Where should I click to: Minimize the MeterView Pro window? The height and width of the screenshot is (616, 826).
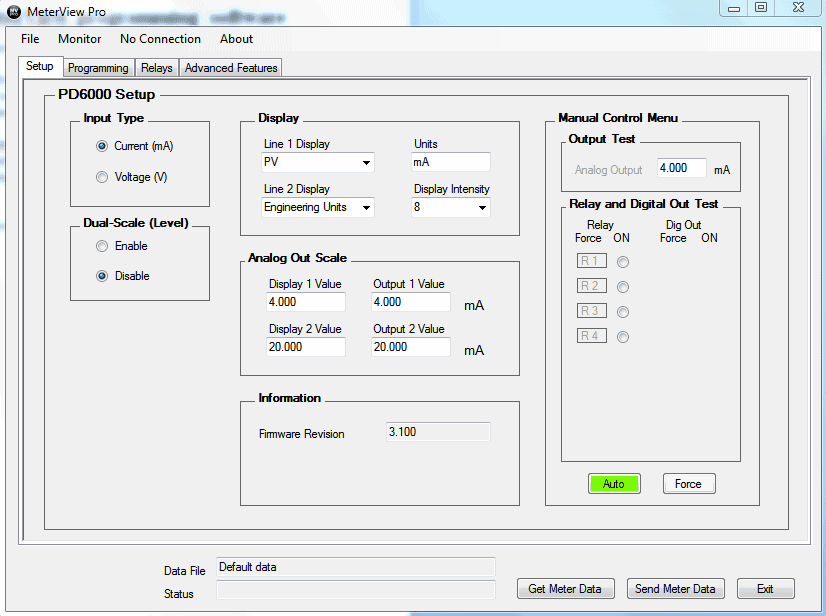tap(734, 8)
